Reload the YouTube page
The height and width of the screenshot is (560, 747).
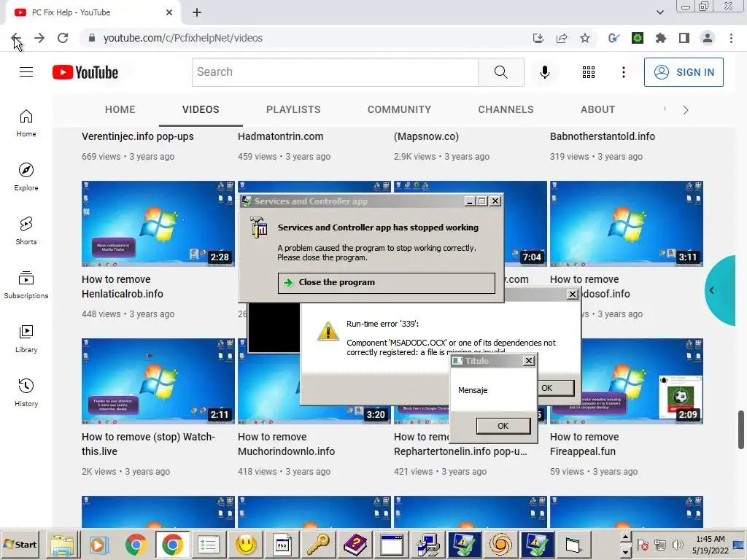tap(63, 38)
